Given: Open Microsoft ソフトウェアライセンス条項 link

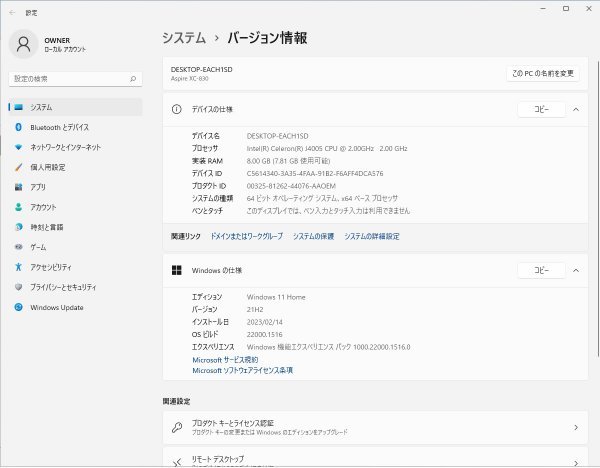Looking at the screenshot, I should pos(242,370).
